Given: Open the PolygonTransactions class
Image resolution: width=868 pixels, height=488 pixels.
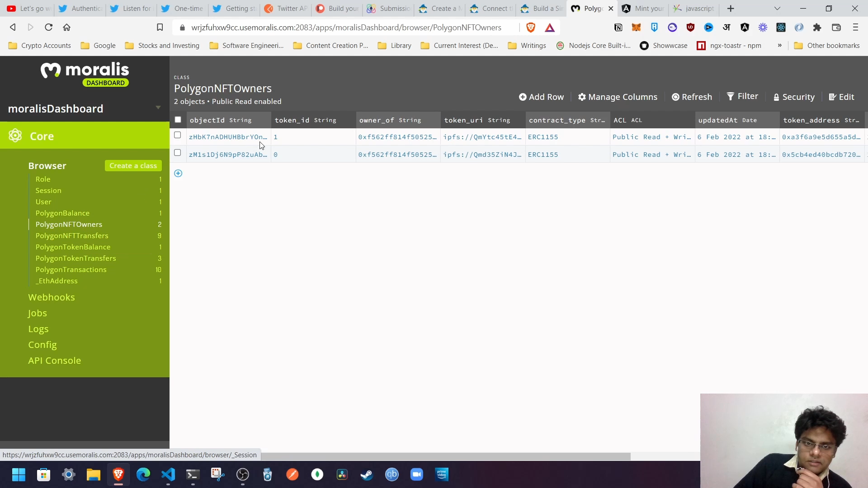Looking at the screenshot, I should tap(71, 270).
